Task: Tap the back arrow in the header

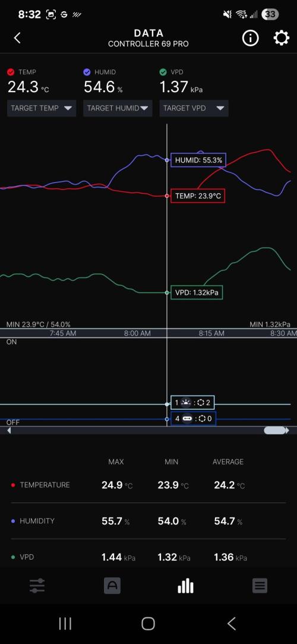Action: click(x=17, y=38)
